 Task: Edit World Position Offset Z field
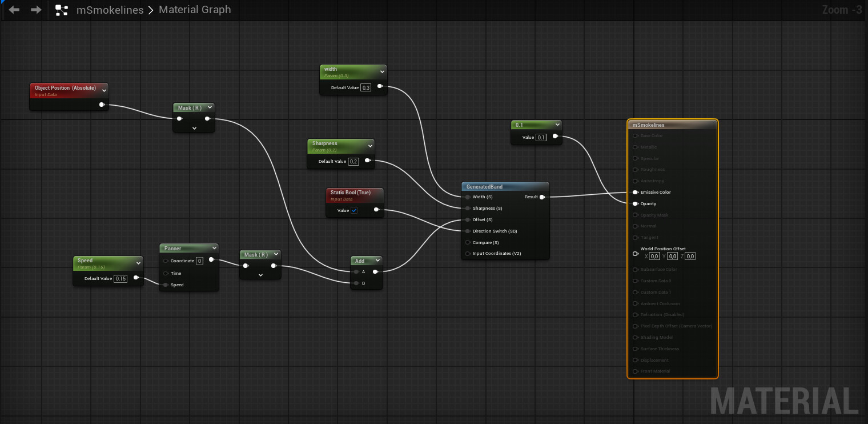(x=690, y=257)
